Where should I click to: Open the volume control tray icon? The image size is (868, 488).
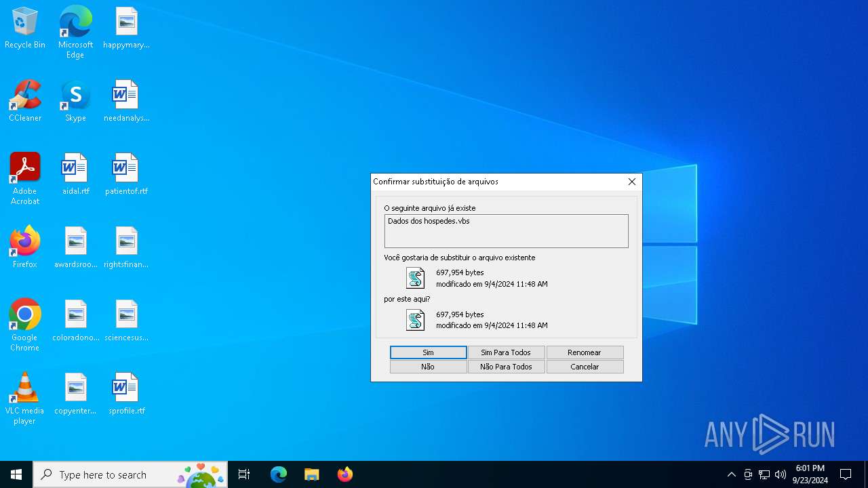(781, 474)
